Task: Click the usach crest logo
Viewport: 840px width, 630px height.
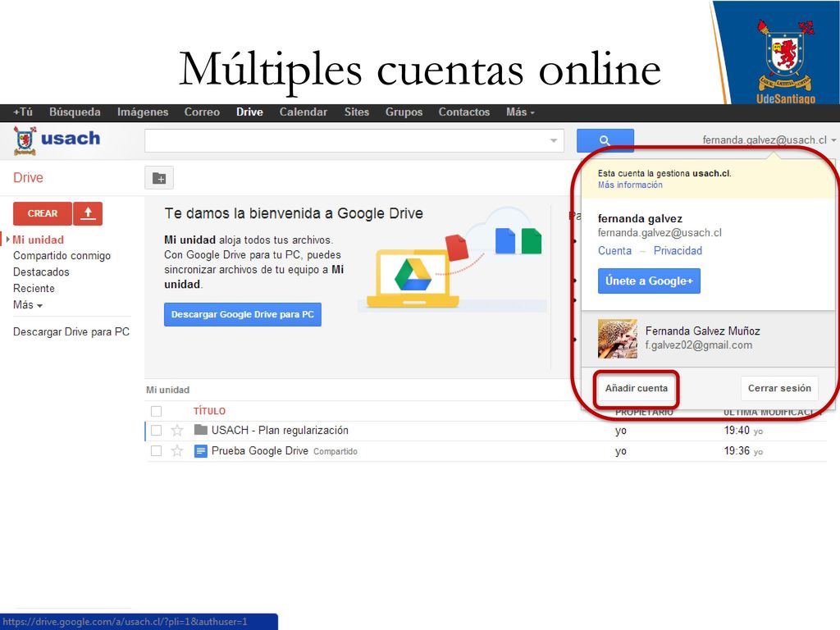Action: pyautogui.click(x=25, y=141)
